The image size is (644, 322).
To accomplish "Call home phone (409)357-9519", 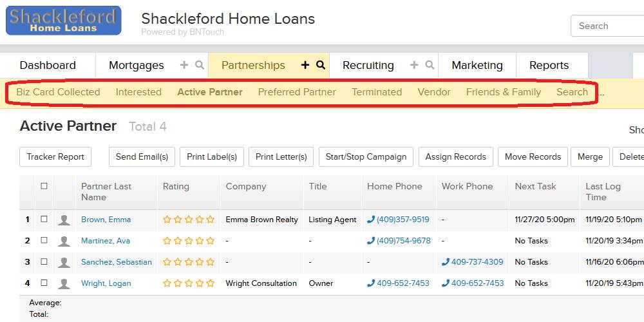I will coord(399,220).
